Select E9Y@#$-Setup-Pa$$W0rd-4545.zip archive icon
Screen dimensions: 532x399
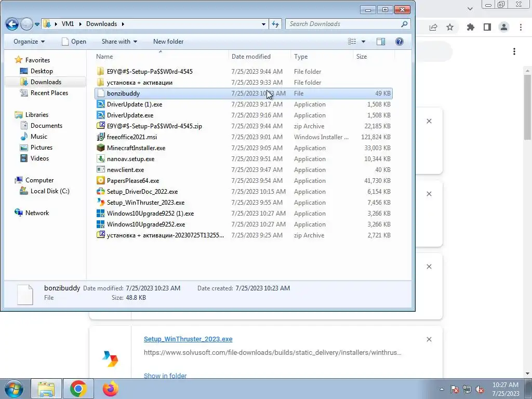(100, 126)
